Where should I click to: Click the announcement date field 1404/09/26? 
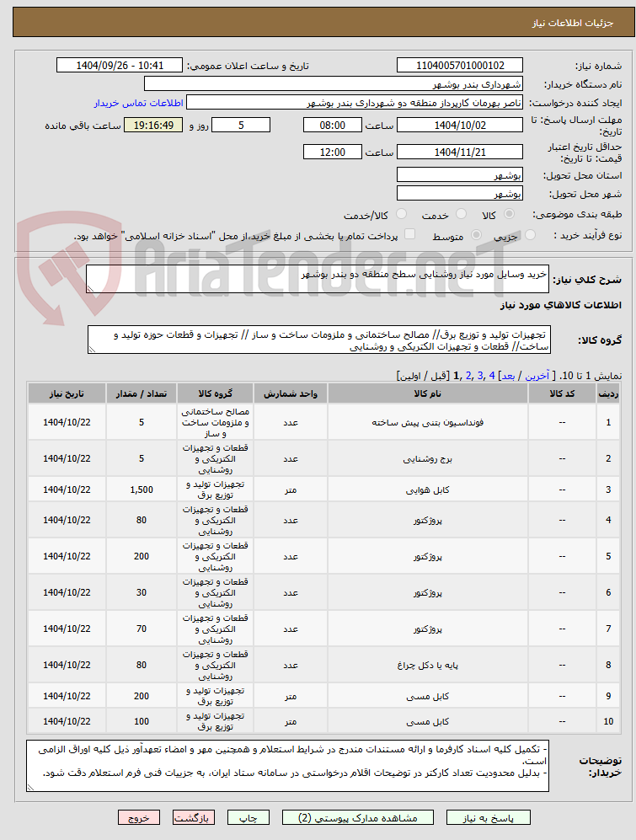pos(119,66)
